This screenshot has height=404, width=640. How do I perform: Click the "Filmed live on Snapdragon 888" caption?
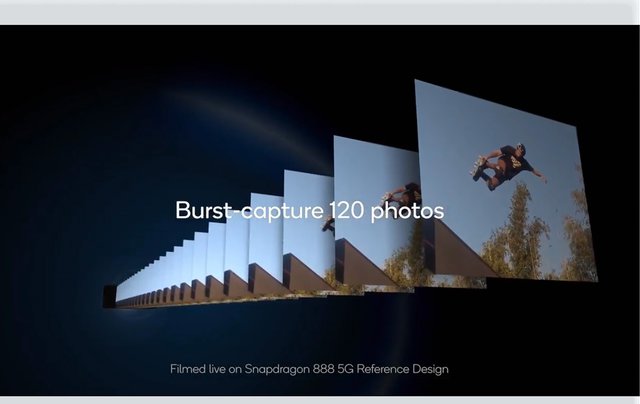[315, 369]
